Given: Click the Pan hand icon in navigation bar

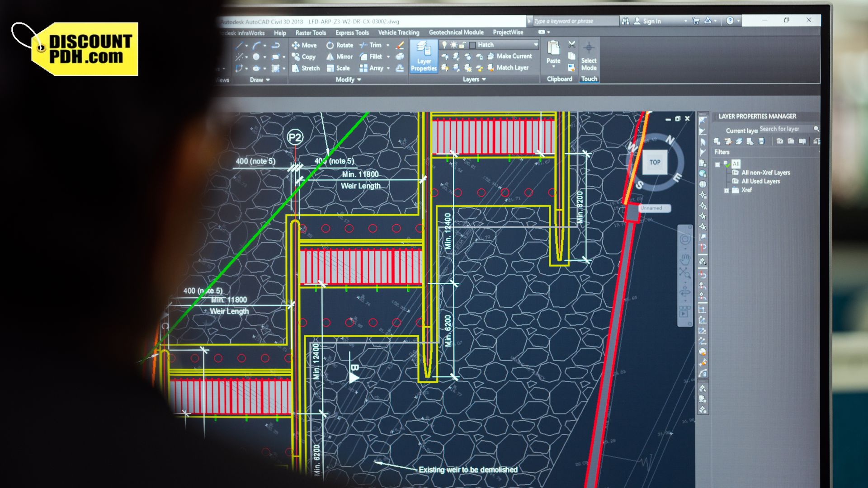Looking at the screenshot, I should click(685, 259).
